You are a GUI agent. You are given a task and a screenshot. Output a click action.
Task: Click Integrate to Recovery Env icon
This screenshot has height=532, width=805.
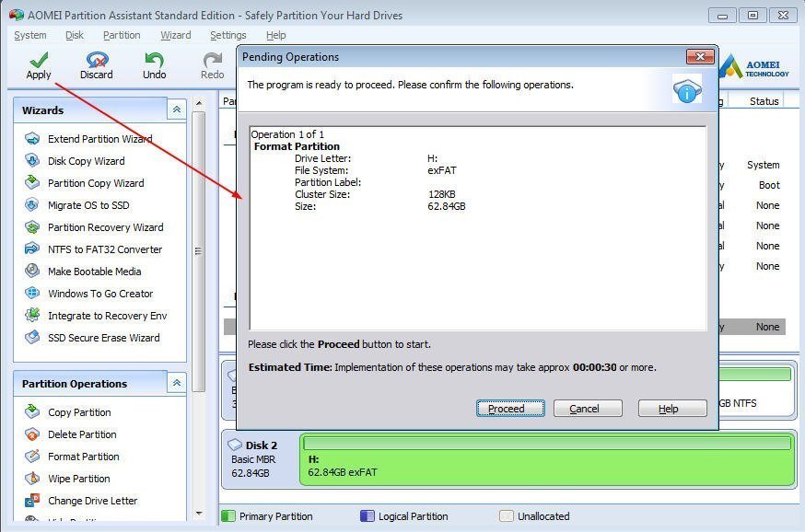point(32,315)
